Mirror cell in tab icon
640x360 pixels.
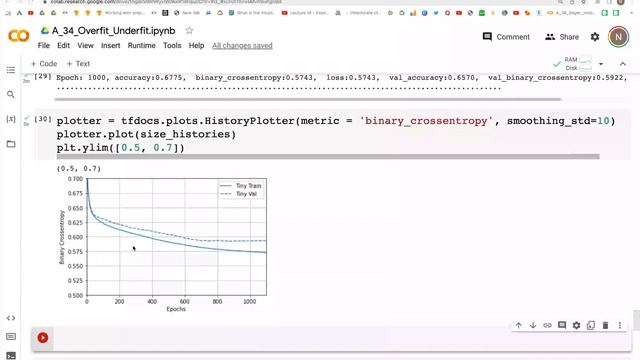tap(591, 325)
